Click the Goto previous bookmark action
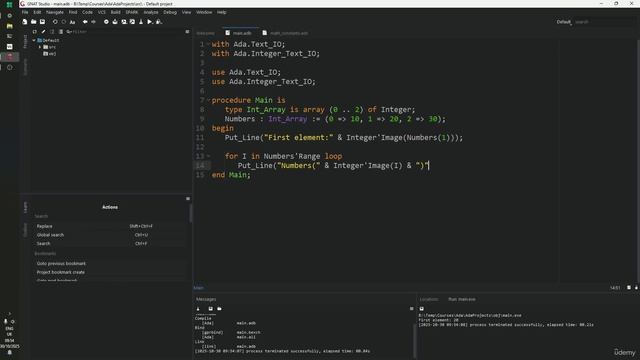 [110, 264]
